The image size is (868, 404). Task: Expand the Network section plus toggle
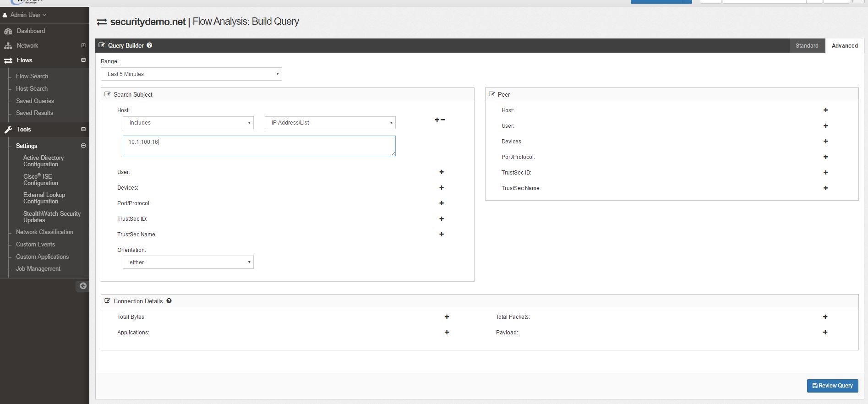(x=83, y=45)
